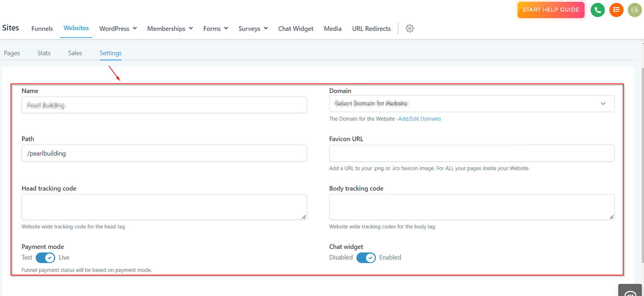This screenshot has width=644, height=296.
Task: Toggle the Chat widget enabled switch
Action: coord(366,258)
